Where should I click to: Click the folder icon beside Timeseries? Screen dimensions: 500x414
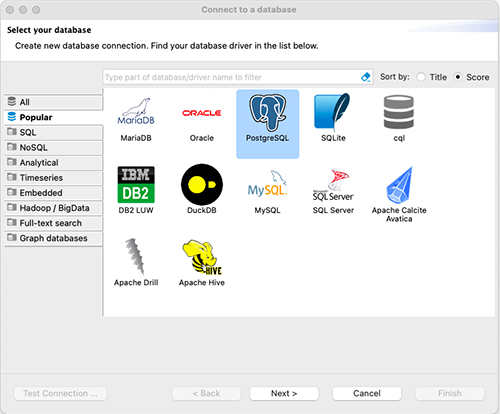click(12, 177)
